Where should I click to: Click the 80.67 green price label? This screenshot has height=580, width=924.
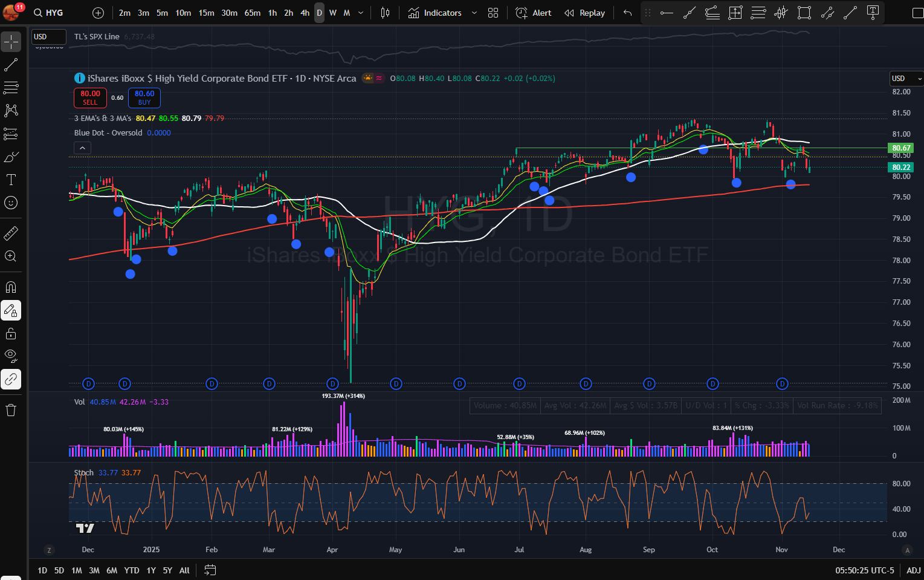point(901,148)
